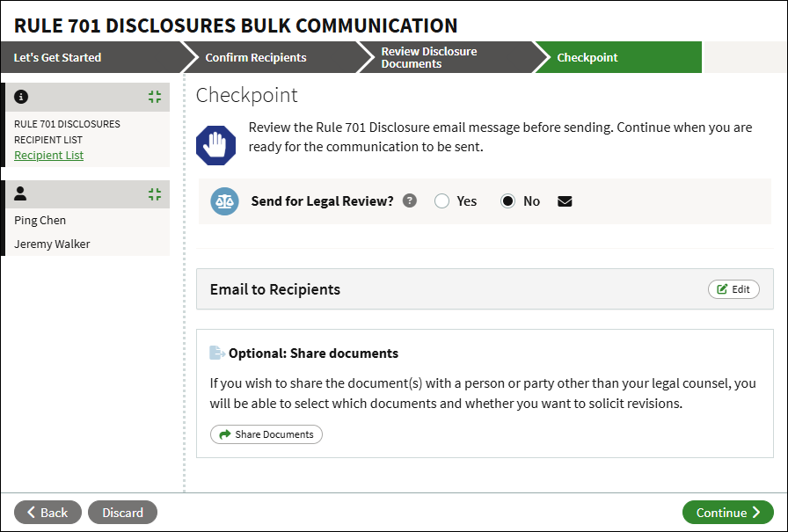Viewport: 788px width, 532px height.
Task: Open the Recipient List link
Action: 49,156
